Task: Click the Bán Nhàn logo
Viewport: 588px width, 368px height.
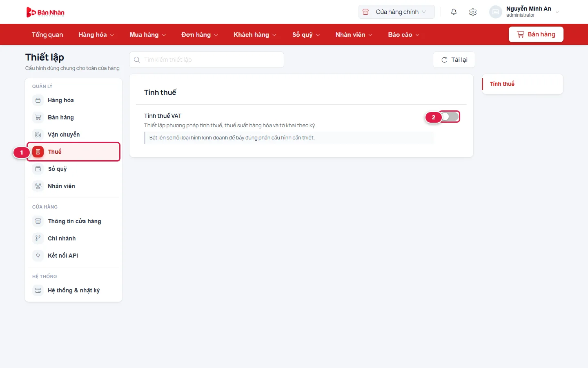Action: click(x=45, y=12)
